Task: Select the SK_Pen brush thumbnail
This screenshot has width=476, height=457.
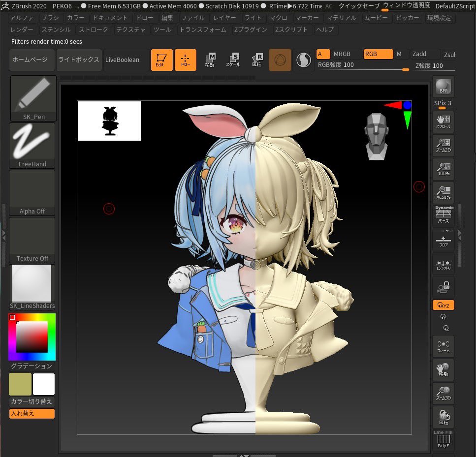Action: click(33, 98)
